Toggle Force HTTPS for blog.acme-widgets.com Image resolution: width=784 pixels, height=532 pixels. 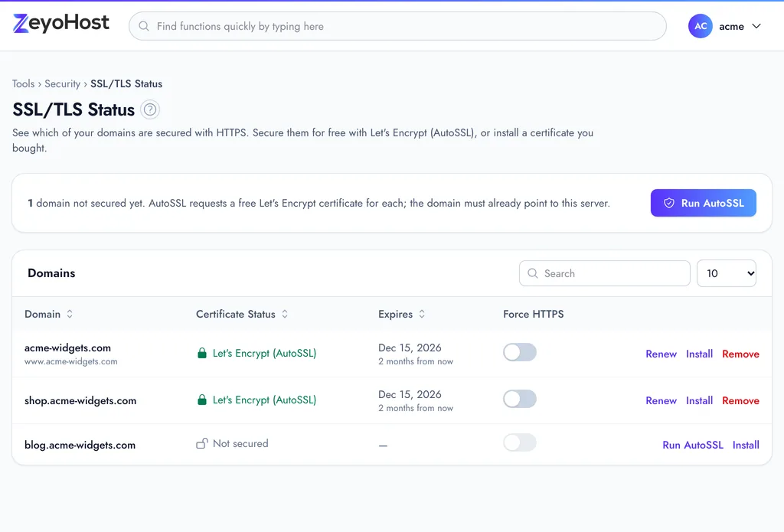[x=520, y=442]
